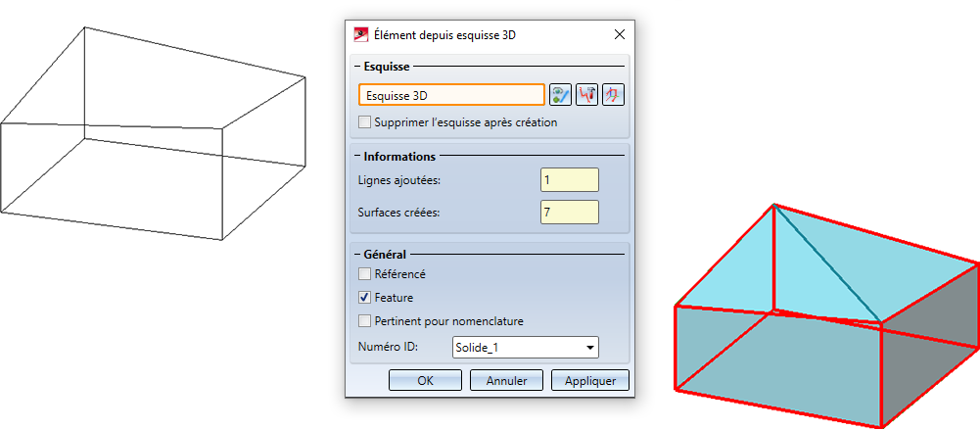Image resolution: width=980 pixels, height=430 pixels.
Task: Click the Lignes ajoutées value field
Action: click(x=570, y=180)
